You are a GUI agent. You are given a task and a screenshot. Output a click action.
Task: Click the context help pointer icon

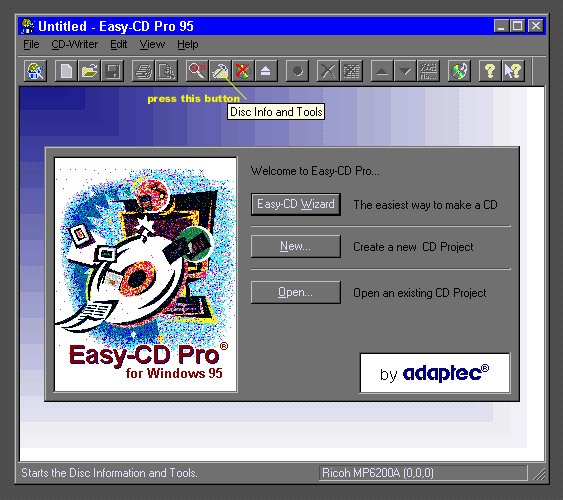pyautogui.click(x=513, y=71)
